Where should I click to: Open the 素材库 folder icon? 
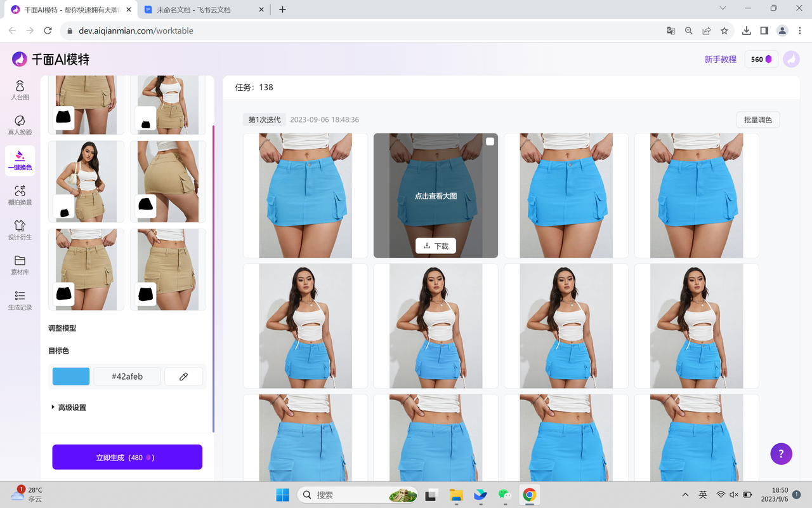coord(20,260)
